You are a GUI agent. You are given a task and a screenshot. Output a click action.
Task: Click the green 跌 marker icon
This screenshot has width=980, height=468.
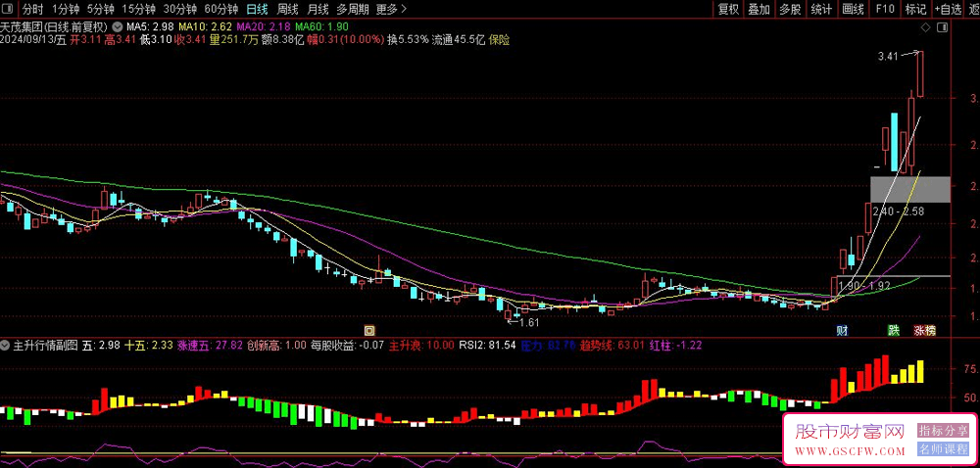pos(893,330)
